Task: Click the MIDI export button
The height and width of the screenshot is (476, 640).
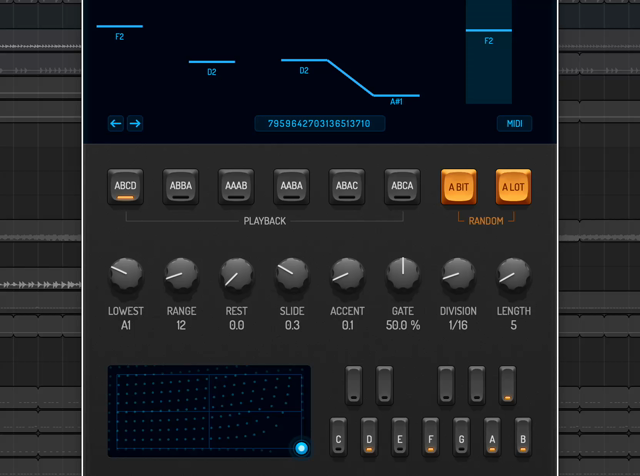Action: (514, 124)
